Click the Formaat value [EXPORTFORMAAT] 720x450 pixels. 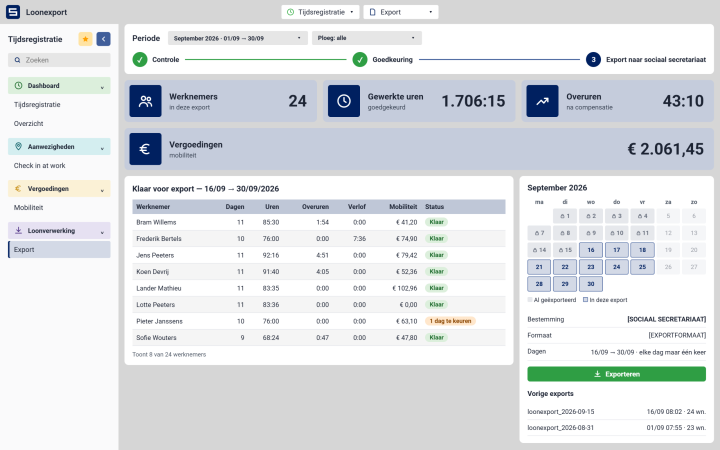(x=677, y=335)
